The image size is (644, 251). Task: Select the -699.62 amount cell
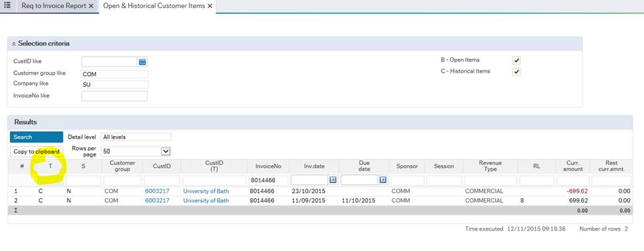pyautogui.click(x=577, y=191)
